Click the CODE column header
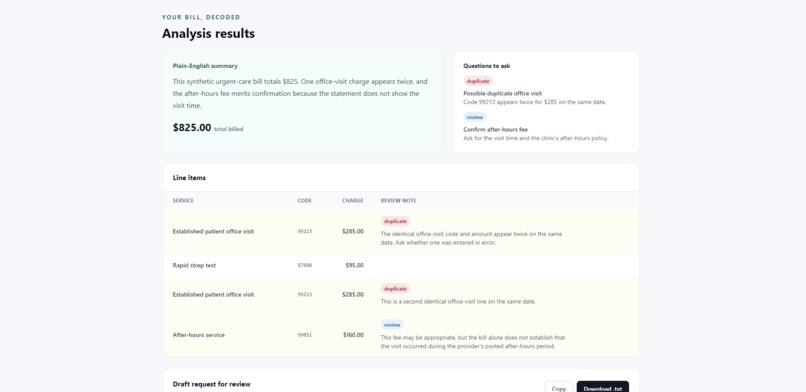The width and height of the screenshot is (806, 392). pyautogui.click(x=304, y=200)
